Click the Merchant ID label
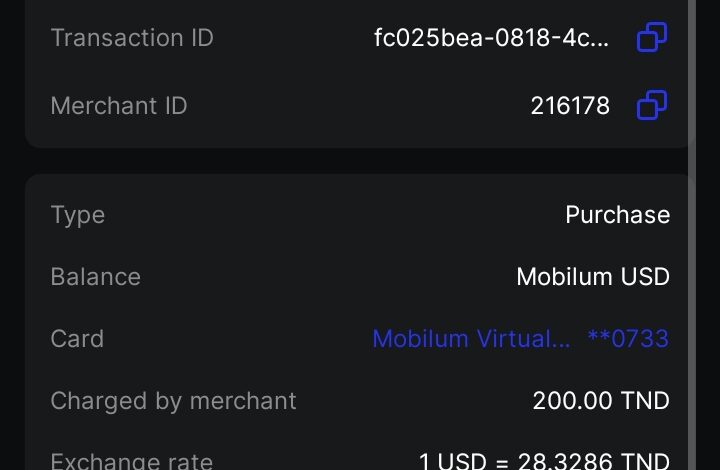 (119, 105)
